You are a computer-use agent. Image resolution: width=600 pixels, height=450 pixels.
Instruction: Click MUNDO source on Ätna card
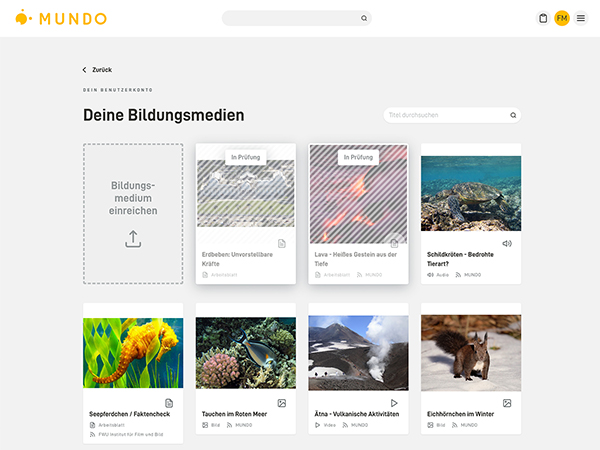coord(359,425)
